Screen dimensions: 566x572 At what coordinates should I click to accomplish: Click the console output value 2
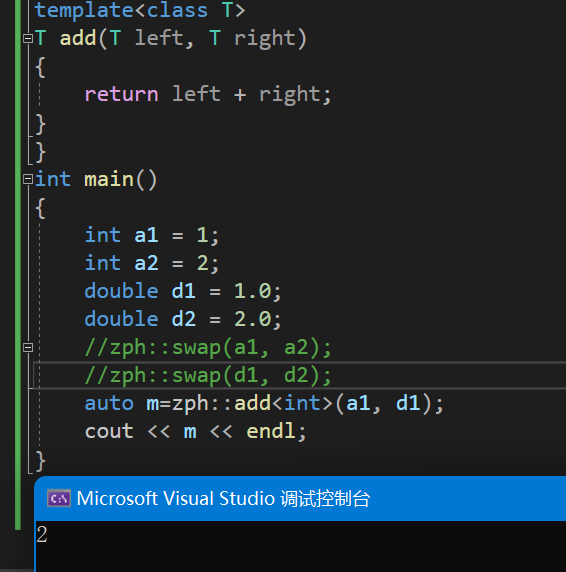(42, 535)
